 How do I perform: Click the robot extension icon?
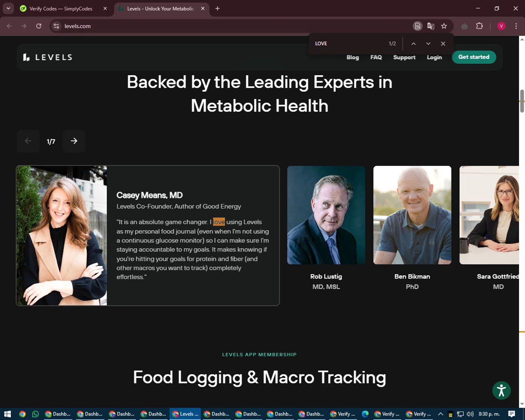coord(464,26)
